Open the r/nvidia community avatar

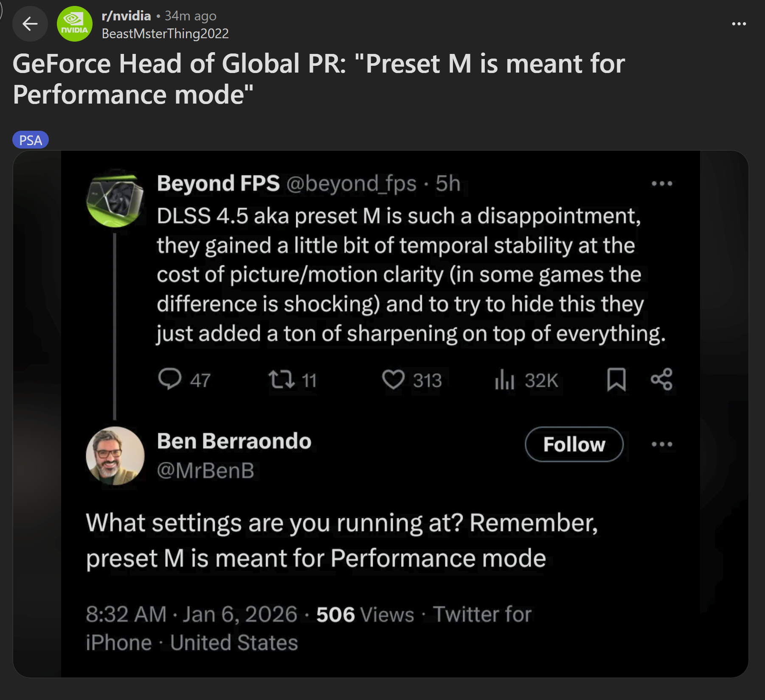(75, 24)
